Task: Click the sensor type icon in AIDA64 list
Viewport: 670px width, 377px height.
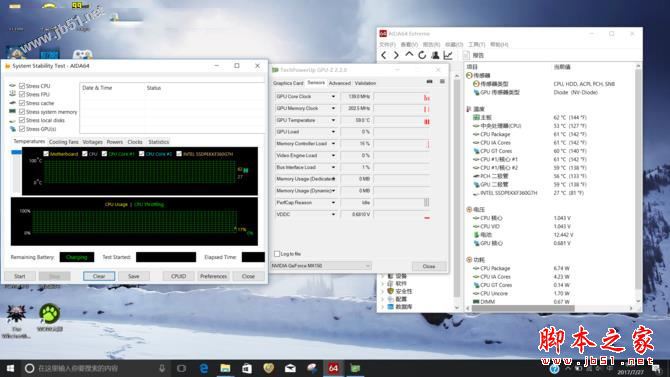Action: pos(476,84)
